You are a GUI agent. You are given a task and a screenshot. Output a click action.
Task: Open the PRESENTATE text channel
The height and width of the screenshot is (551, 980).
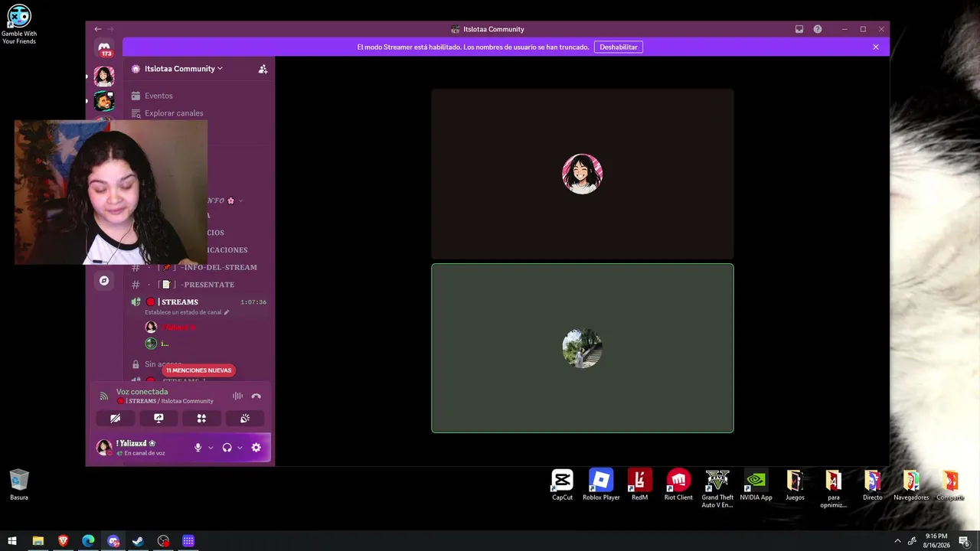click(199, 285)
